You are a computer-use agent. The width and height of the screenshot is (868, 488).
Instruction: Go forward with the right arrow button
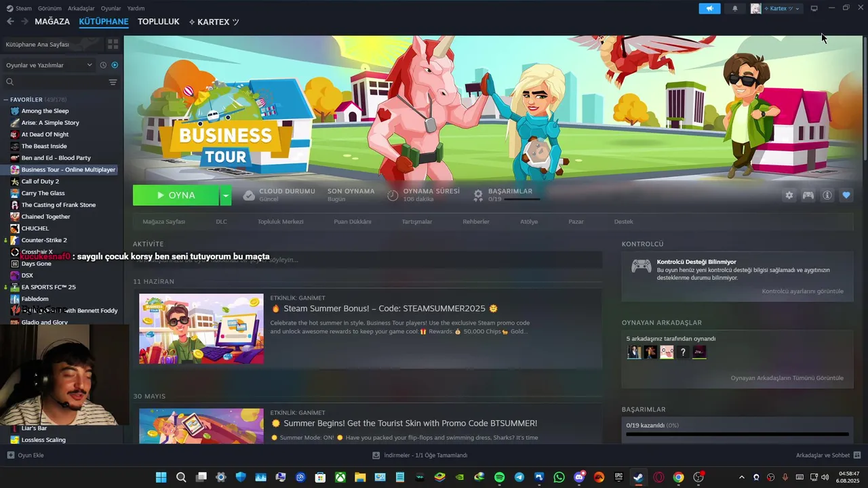[x=24, y=22]
